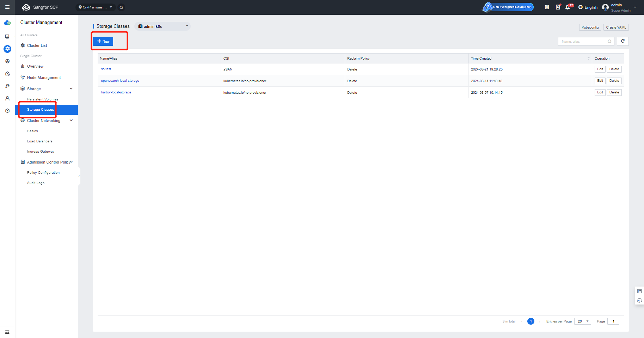Click the collapse menu icon at the bottom left
Screen dimensions: 644x338
pos(7,332)
